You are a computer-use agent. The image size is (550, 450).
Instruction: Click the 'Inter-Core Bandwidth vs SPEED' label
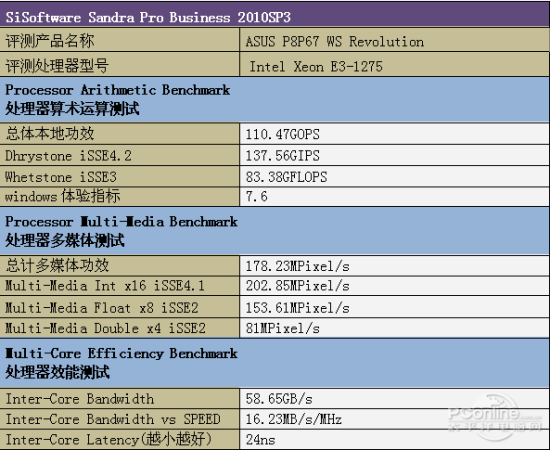point(113,419)
